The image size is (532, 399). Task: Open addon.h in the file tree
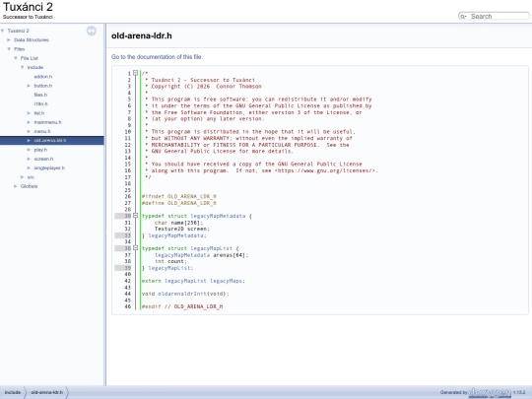tap(43, 77)
